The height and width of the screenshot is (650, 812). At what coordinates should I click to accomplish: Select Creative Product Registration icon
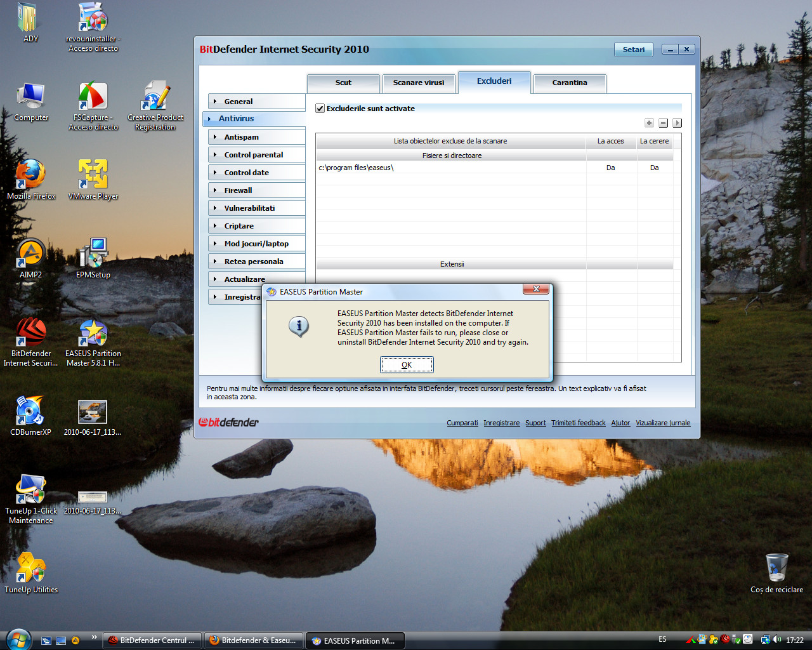[x=155, y=106]
